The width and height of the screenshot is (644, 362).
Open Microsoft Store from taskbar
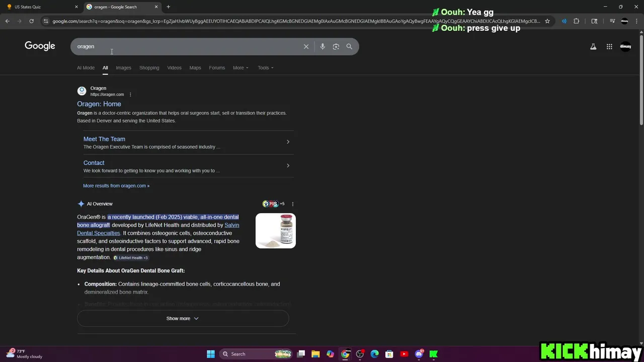point(389,354)
